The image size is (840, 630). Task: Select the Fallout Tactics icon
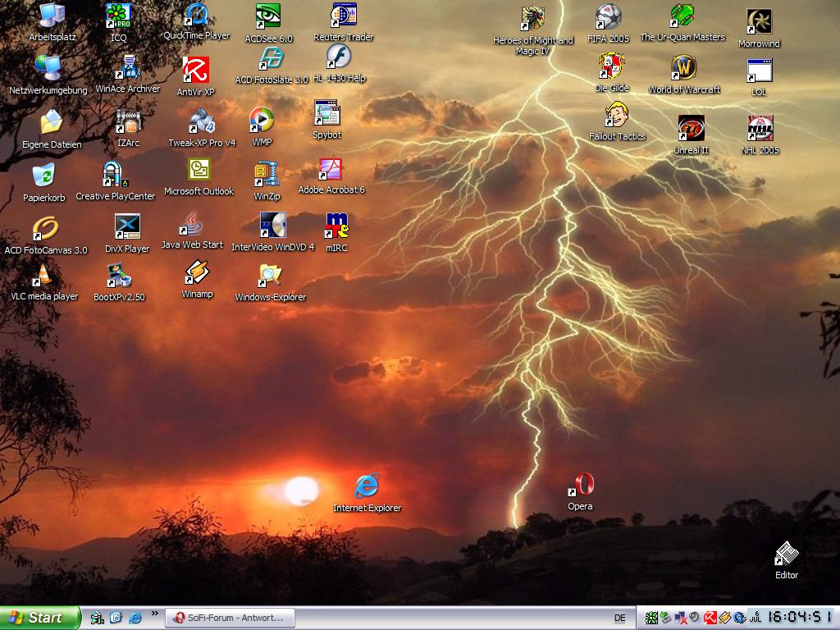click(617, 116)
